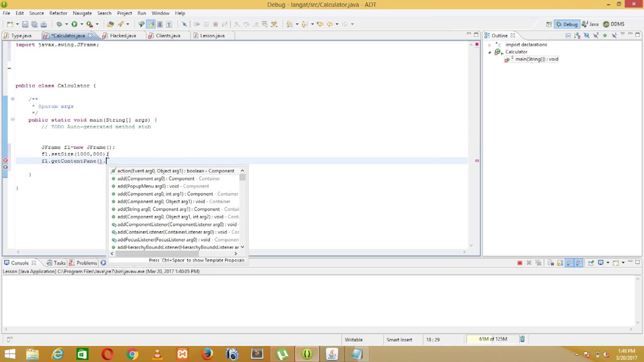The height and width of the screenshot is (362, 644).
Task: Toggle Hide Fields in Outline panel
Action: pos(587,36)
